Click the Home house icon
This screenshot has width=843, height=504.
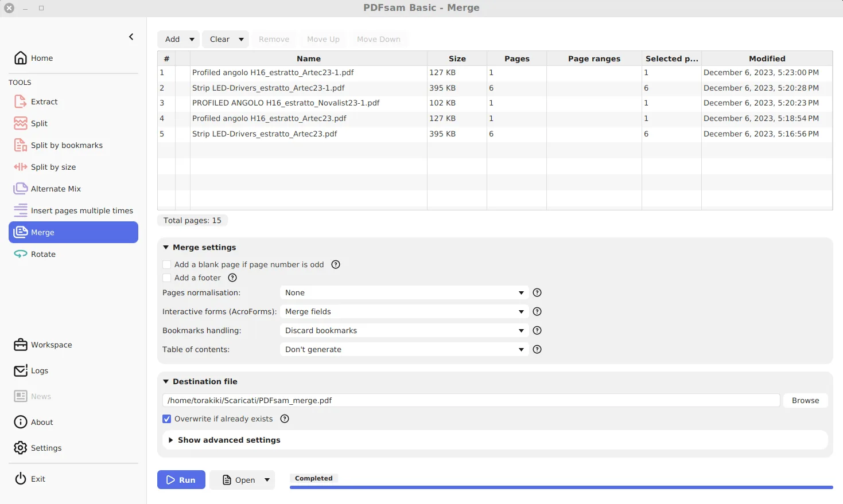pyautogui.click(x=21, y=58)
